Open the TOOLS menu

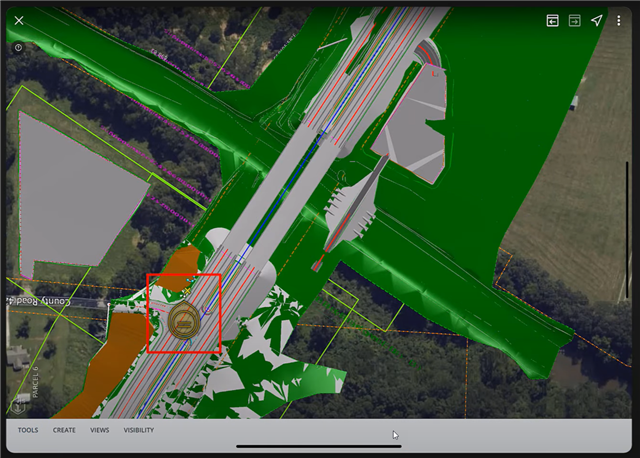[28, 430]
